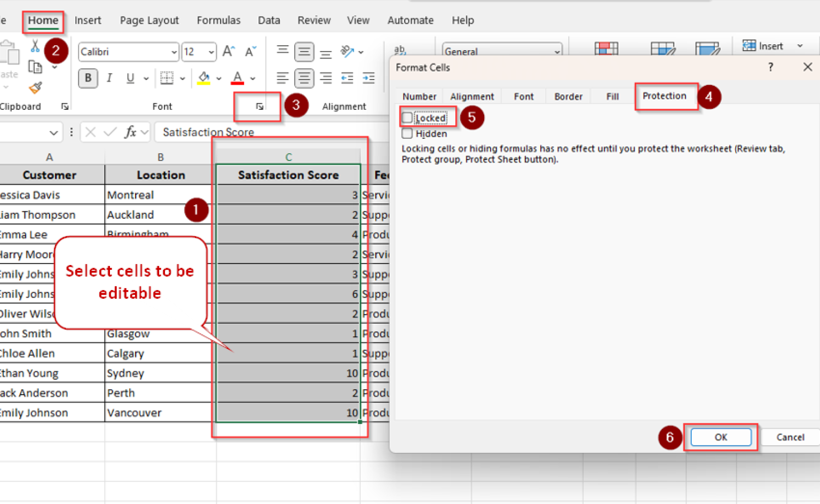
Task: Open Conditional Formatting in the Styles group
Action: 606,48
